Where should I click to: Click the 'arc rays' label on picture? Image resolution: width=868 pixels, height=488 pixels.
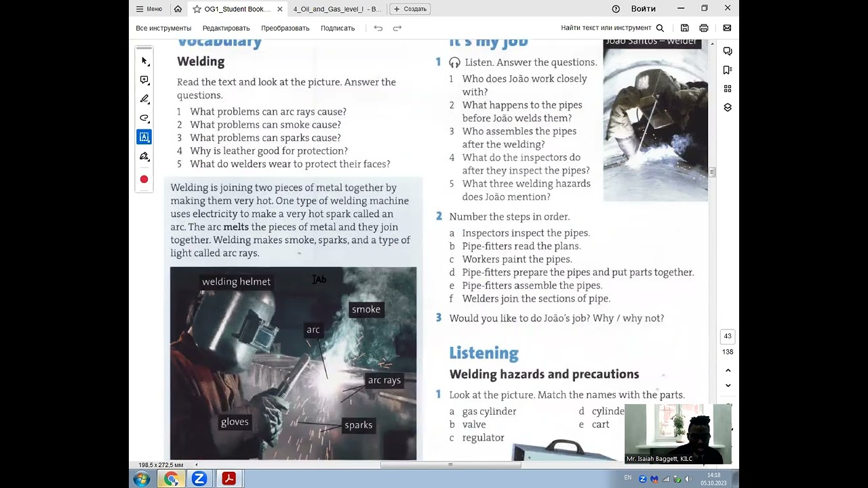tap(384, 380)
